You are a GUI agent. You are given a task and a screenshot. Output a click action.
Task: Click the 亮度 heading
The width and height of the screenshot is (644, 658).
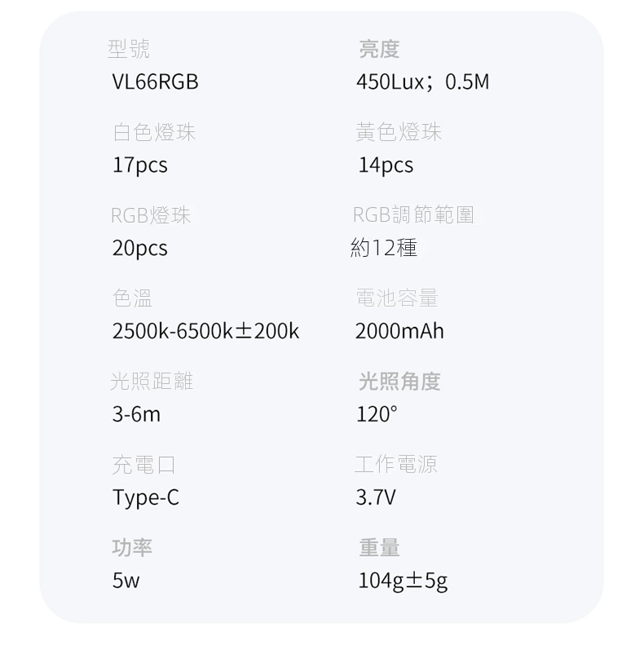tap(379, 50)
